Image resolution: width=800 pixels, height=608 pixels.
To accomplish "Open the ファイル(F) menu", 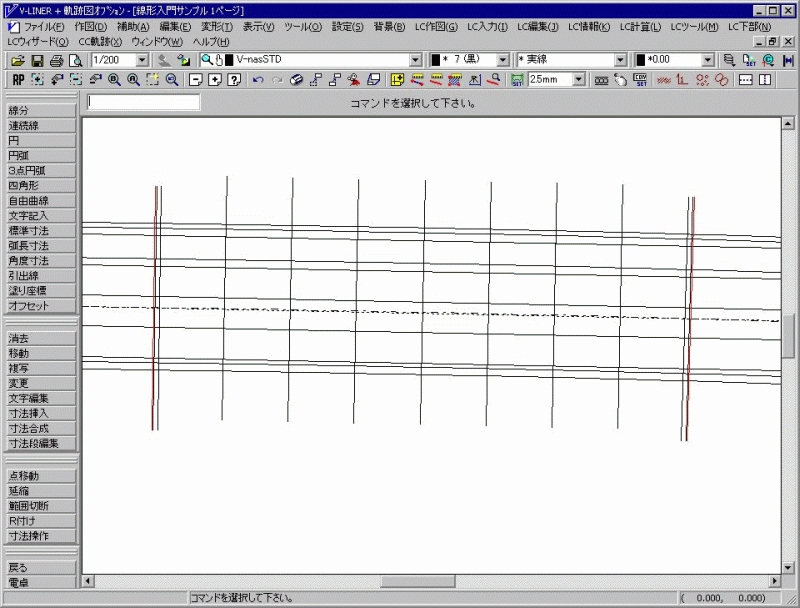I will 44,27.
